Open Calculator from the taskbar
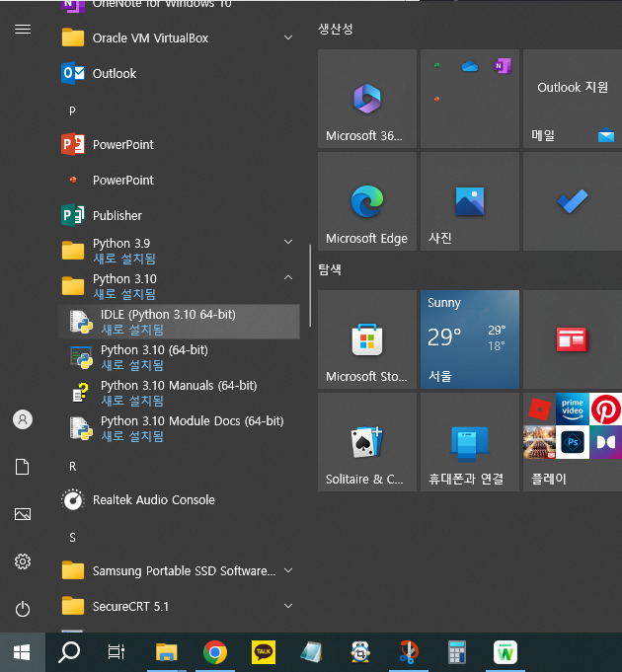The height and width of the screenshot is (672, 622). 456,652
